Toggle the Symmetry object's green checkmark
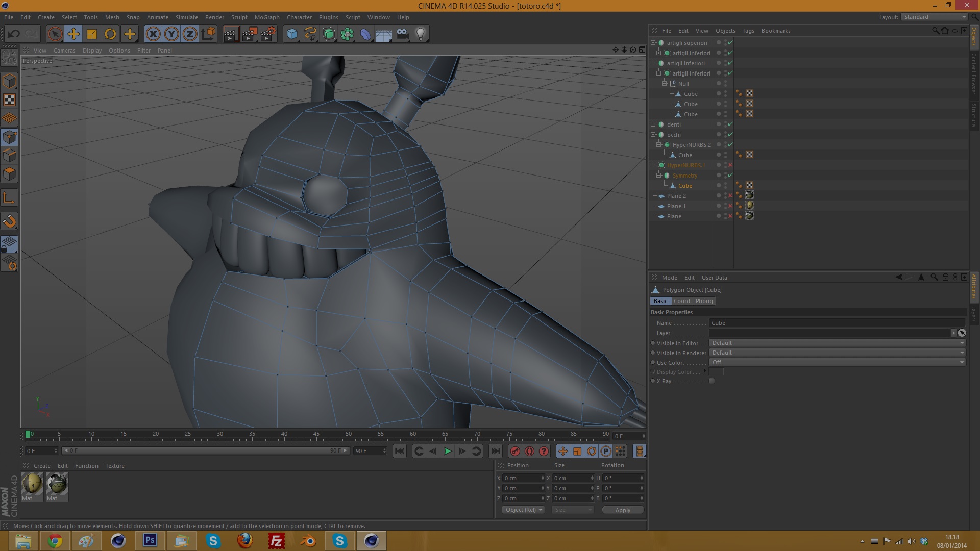The height and width of the screenshot is (551, 980). click(730, 176)
